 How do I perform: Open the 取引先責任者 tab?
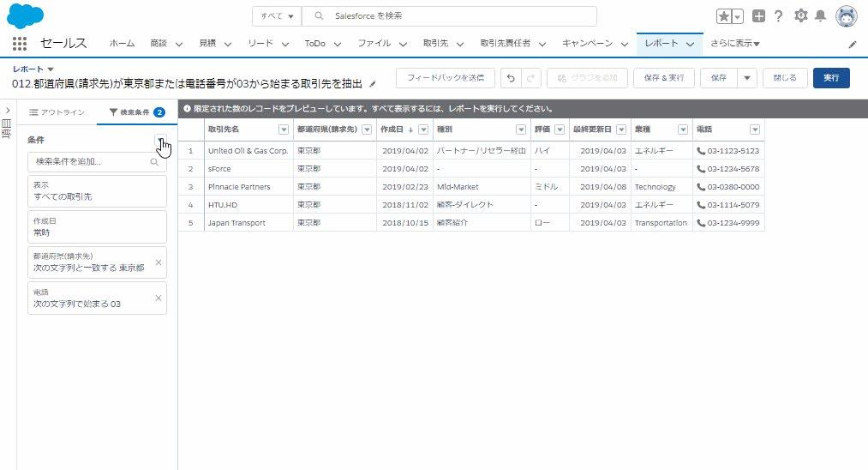click(x=505, y=43)
